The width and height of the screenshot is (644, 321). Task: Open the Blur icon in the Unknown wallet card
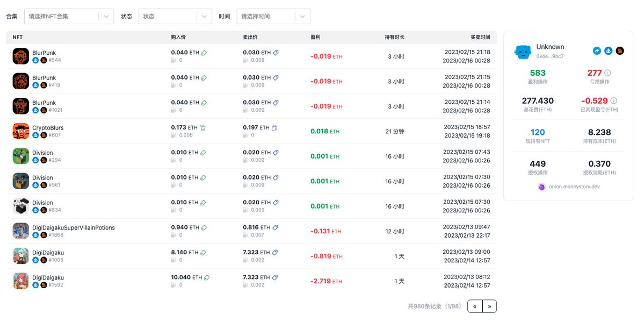[620, 51]
